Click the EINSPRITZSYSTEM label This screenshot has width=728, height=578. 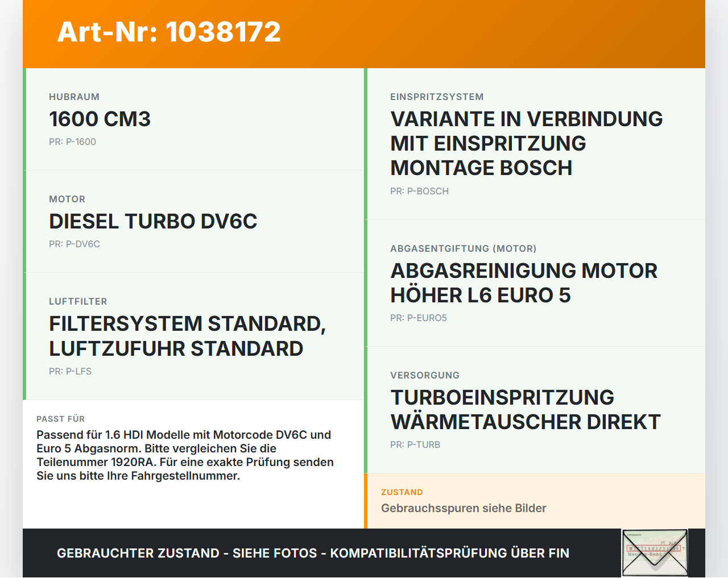[x=437, y=97]
